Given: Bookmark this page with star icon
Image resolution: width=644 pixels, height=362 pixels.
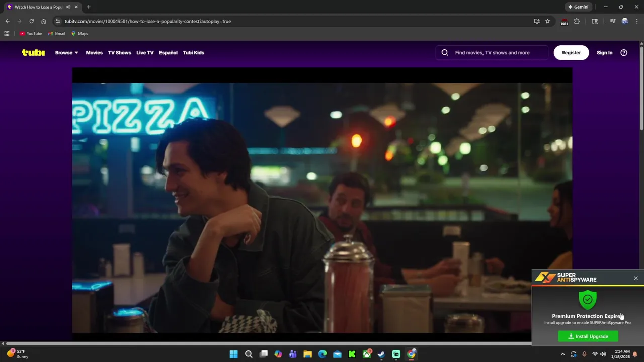Looking at the screenshot, I should tap(548, 21).
